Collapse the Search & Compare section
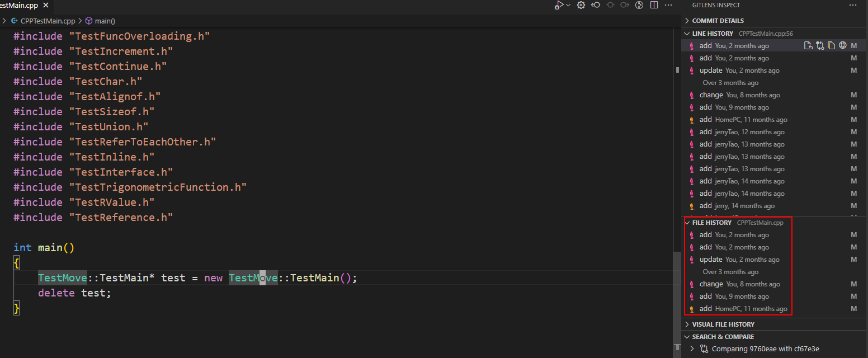Image resolution: width=868 pixels, height=358 pixels. coord(687,336)
